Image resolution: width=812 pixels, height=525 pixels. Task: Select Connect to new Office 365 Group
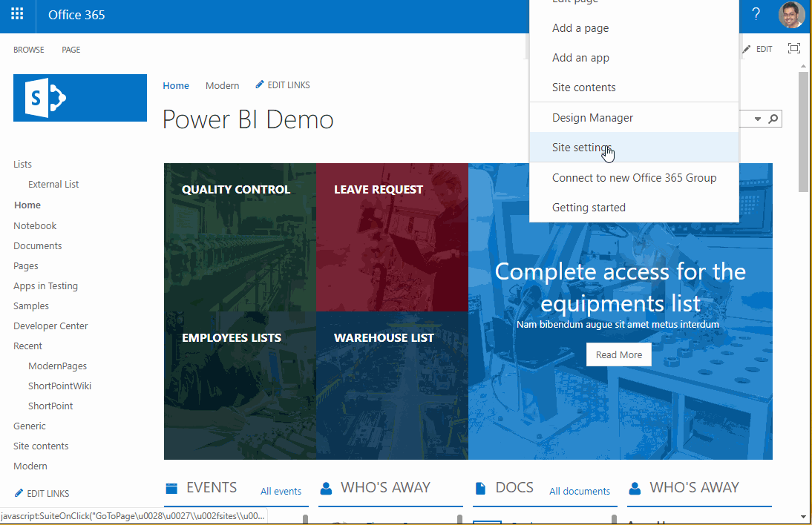coord(634,178)
